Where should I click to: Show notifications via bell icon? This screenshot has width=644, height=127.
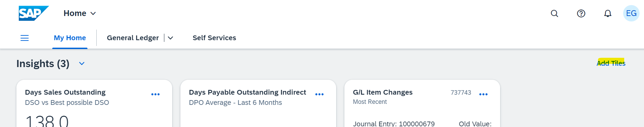pyautogui.click(x=608, y=13)
